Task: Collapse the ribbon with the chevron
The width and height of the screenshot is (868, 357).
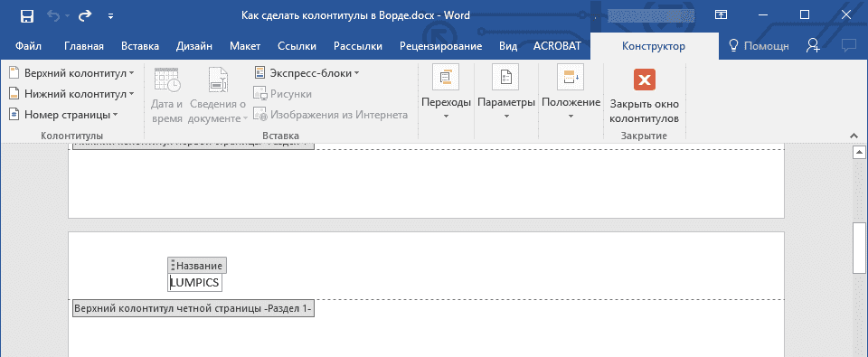Action: tap(854, 135)
